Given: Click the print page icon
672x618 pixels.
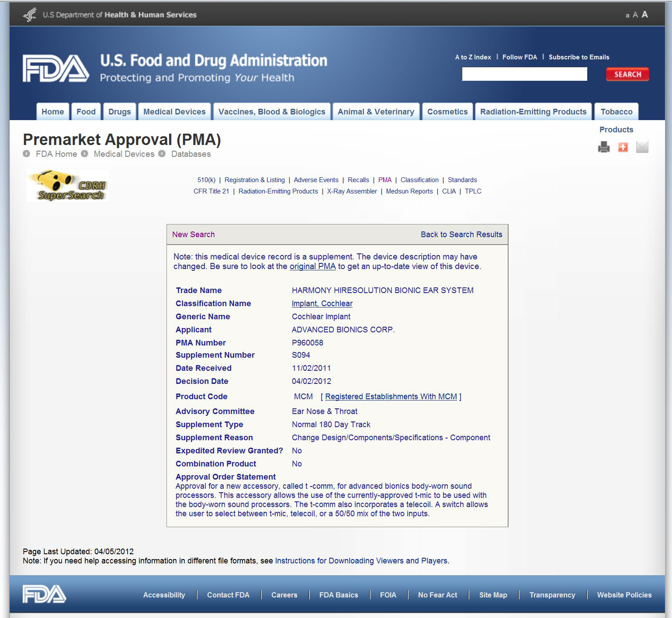Looking at the screenshot, I should point(603,147).
